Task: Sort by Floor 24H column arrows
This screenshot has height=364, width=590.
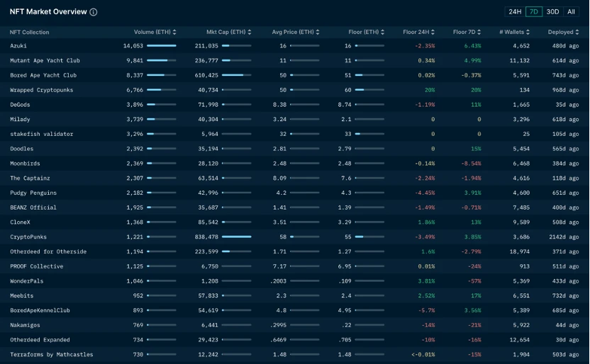Action: click(x=433, y=33)
